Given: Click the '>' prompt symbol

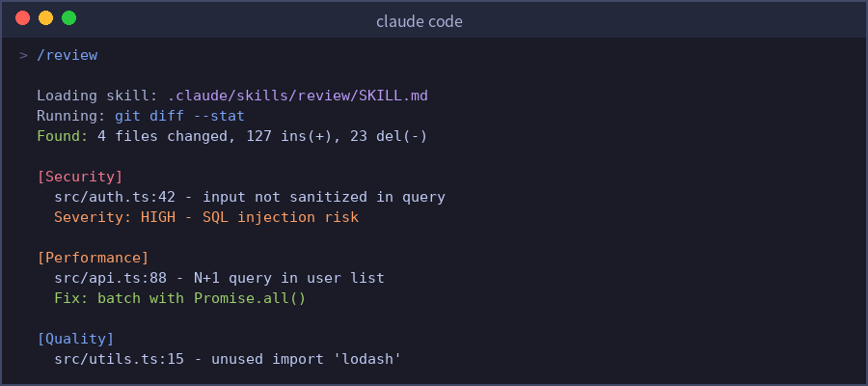Looking at the screenshot, I should point(23,55).
